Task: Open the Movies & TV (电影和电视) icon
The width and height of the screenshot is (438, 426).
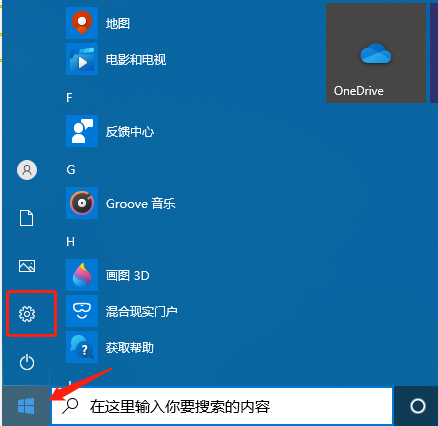Action: [x=82, y=59]
